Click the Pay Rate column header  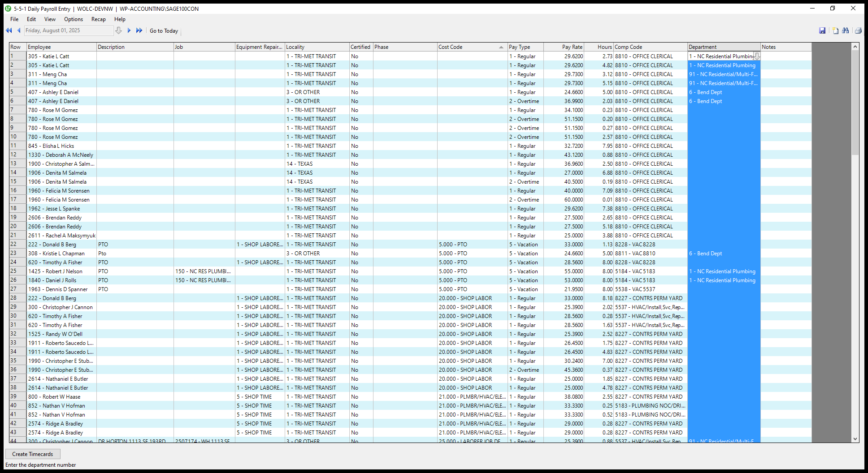[564, 47]
